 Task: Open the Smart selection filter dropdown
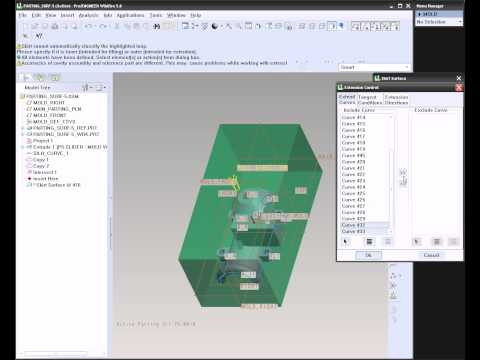[x=374, y=67]
